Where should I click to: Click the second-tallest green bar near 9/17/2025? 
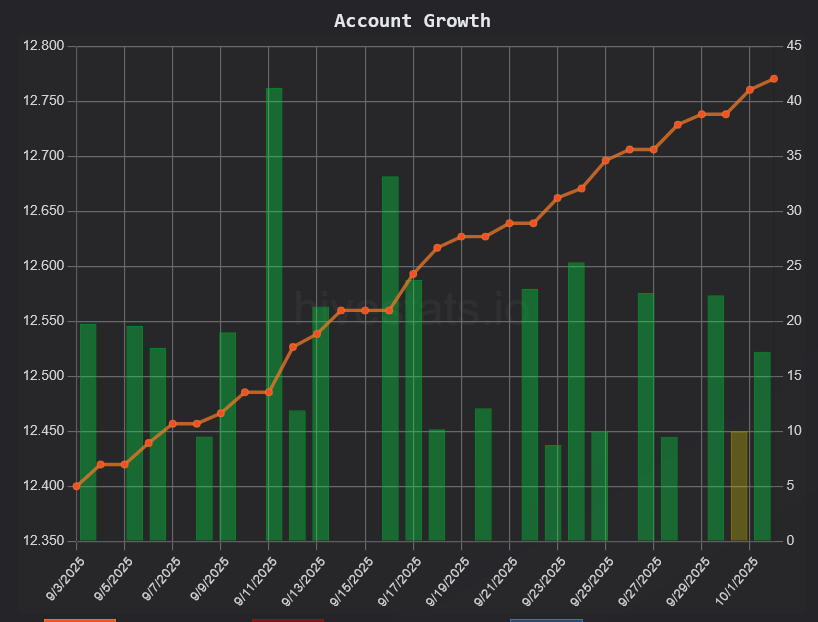coord(390,360)
